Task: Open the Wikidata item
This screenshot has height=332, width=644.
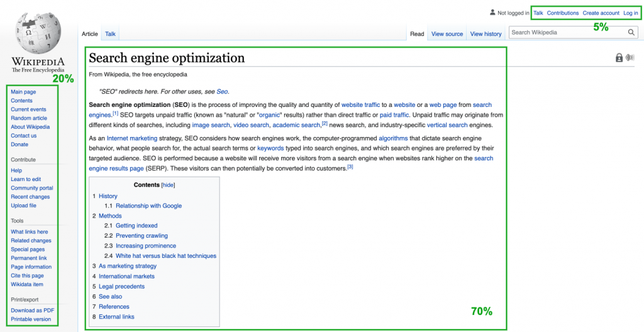Action: pos(26,284)
